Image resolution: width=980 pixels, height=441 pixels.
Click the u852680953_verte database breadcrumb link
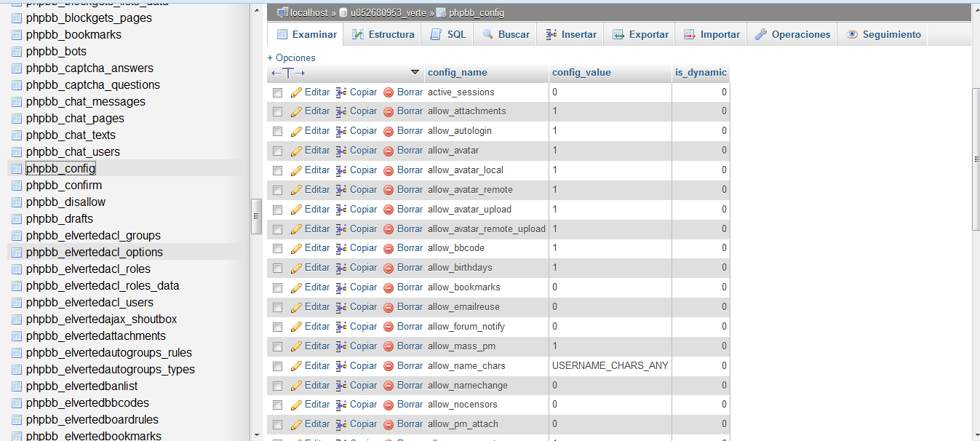[x=390, y=12]
